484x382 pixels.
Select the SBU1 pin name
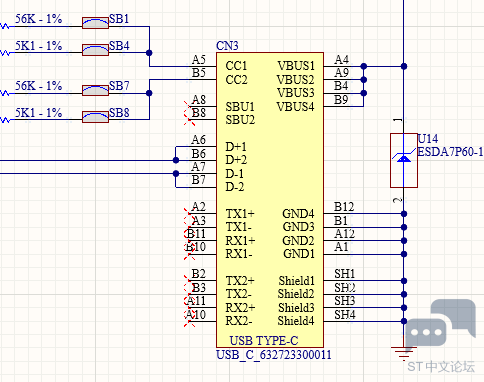240,107
